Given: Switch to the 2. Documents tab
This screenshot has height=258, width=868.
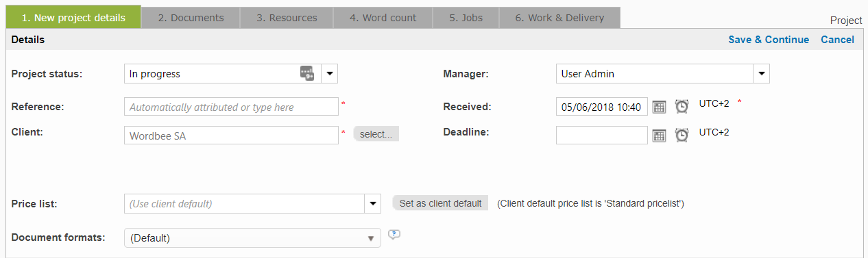Looking at the screenshot, I should click(191, 18).
